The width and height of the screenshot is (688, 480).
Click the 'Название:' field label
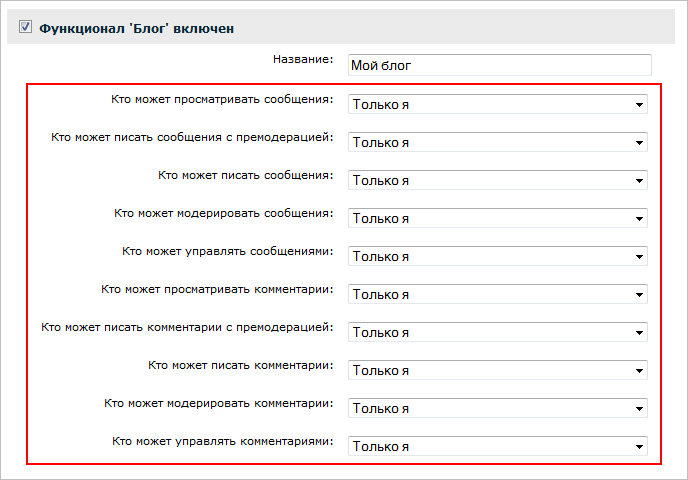tap(303, 60)
